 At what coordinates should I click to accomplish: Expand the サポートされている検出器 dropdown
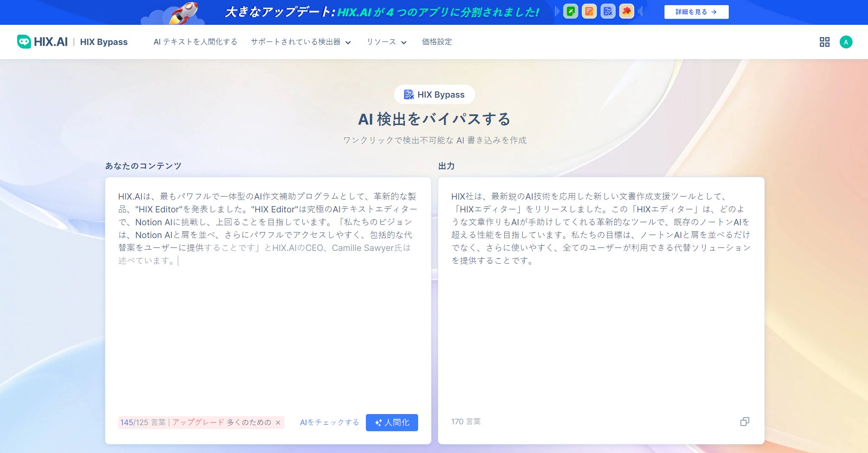301,42
